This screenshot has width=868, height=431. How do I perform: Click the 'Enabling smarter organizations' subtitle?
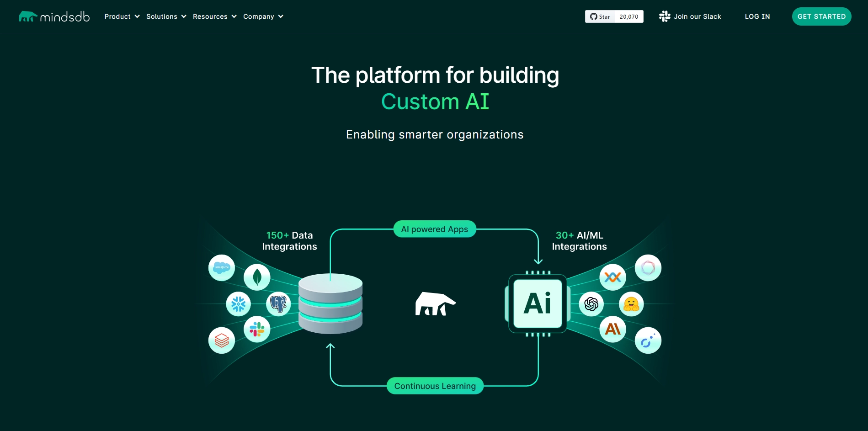[x=435, y=134]
